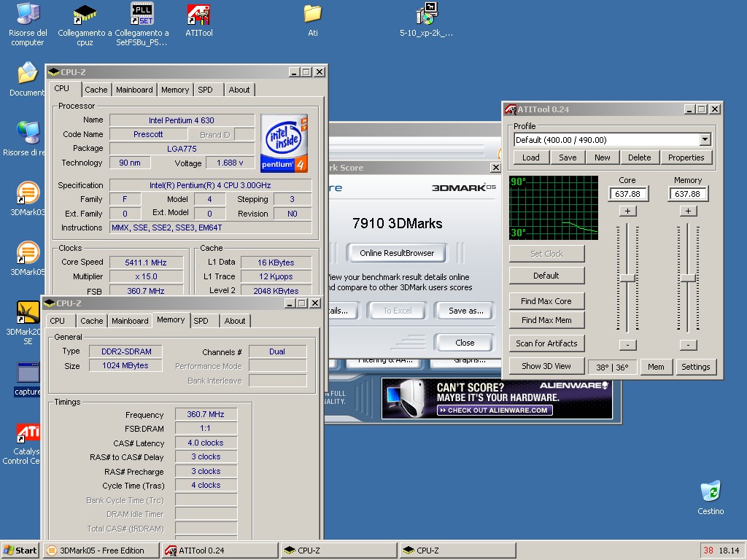Click Default button in ATITool
The image size is (747, 560).
[x=546, y=276]
